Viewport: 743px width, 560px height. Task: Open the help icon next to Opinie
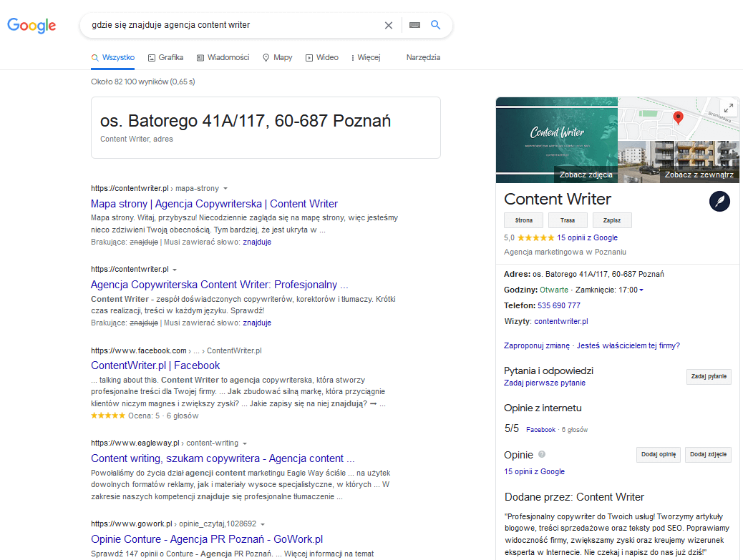pyautogui.click(x=542, y=454)
